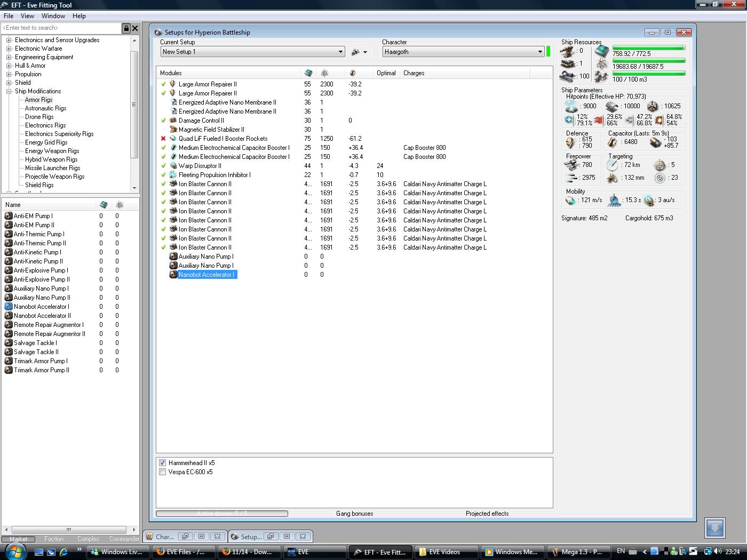Image resolution: width=747 pixels, height=560 pixels.
Task: Click the blue download arrow icon at bottom right
Action: tap(714, 528)
